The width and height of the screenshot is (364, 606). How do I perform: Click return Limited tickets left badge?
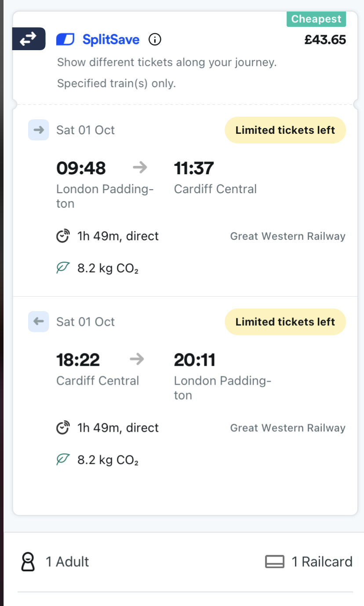pos(285,322)
